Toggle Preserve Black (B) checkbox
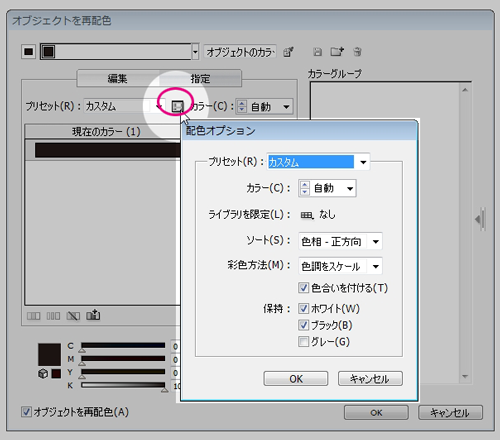The width and height of the screenshot is (500, 440). click(303, 325)
